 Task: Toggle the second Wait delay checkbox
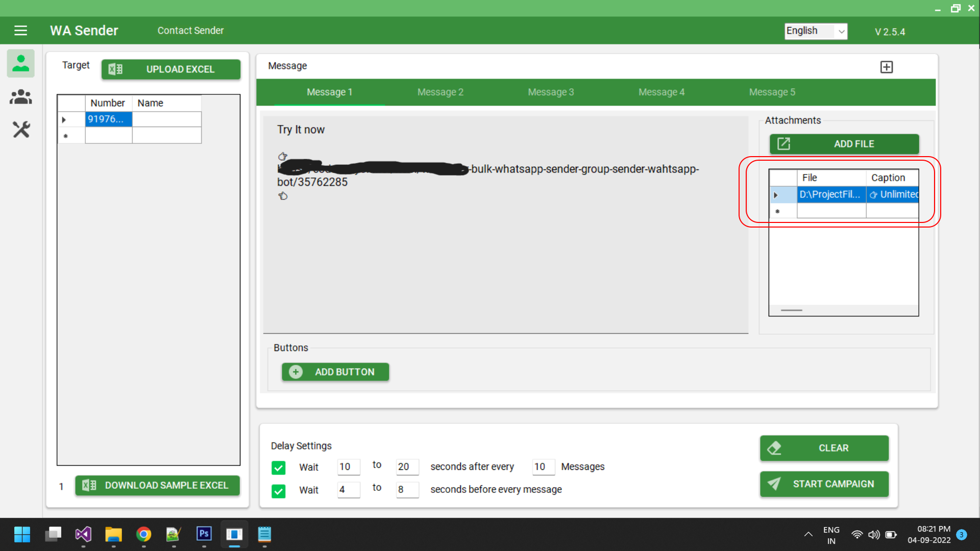pyautogui.click(x=279, y=491)
